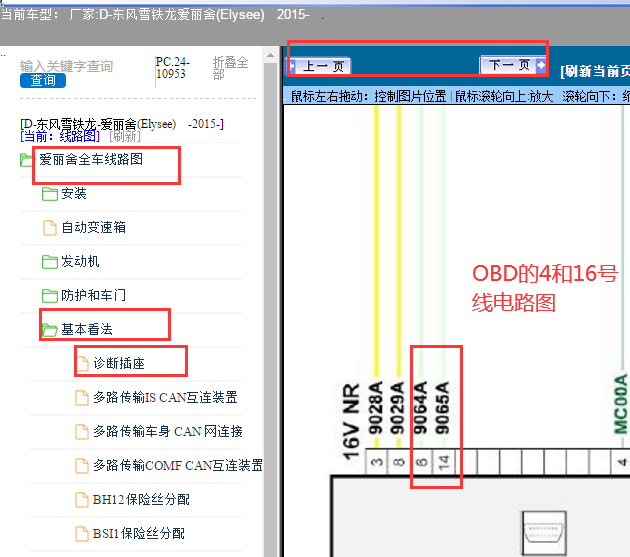Click folder icon beside 发动机

pos(50,262)
